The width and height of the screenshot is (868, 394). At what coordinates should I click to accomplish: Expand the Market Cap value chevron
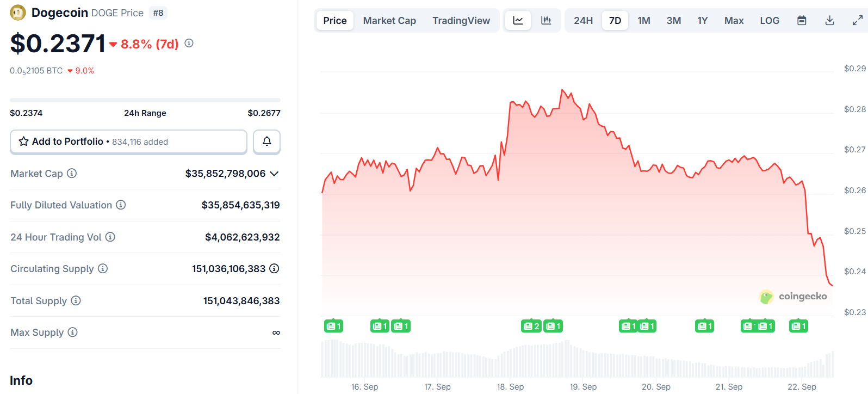pyautogui.click(x=274, y=174)
